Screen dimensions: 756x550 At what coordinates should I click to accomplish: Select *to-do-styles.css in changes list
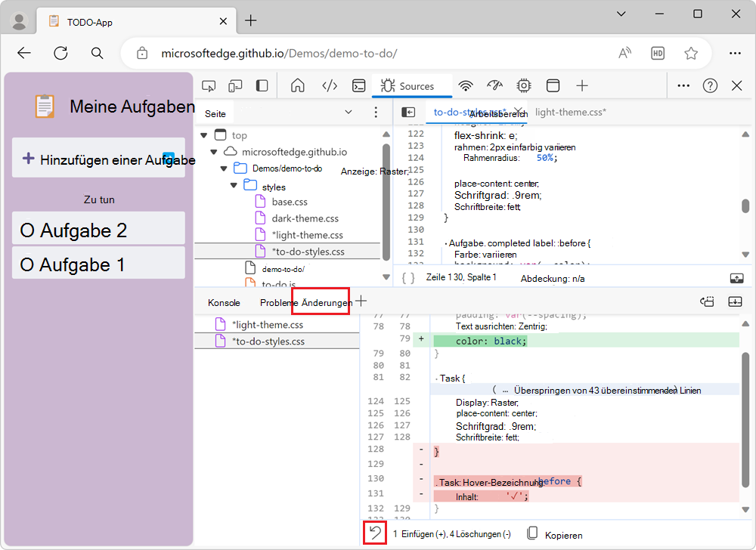pos(277,341)
